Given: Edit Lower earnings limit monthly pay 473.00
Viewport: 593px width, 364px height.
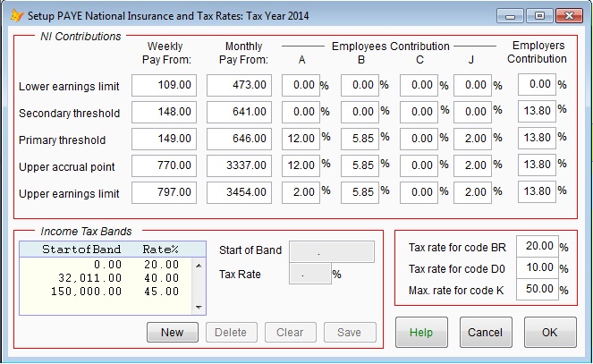Looking at the screenshot, I should click(x=239, y=85).
